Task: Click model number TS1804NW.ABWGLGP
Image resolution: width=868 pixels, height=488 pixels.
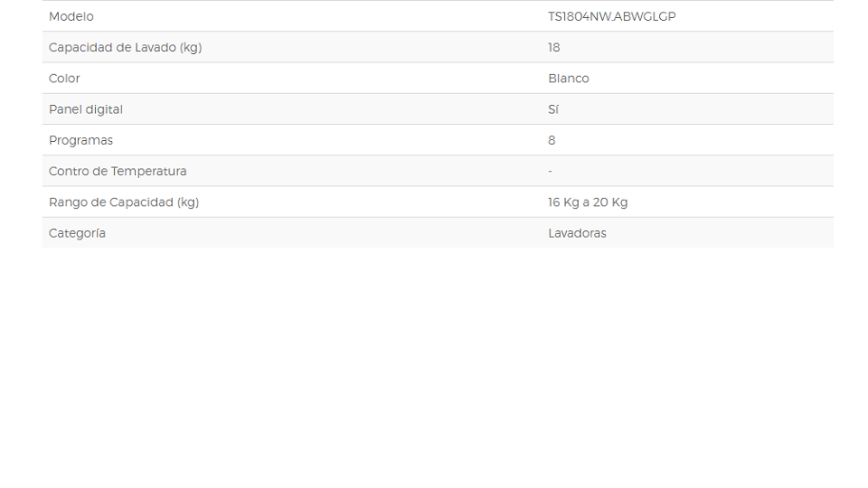Action: 612,16
